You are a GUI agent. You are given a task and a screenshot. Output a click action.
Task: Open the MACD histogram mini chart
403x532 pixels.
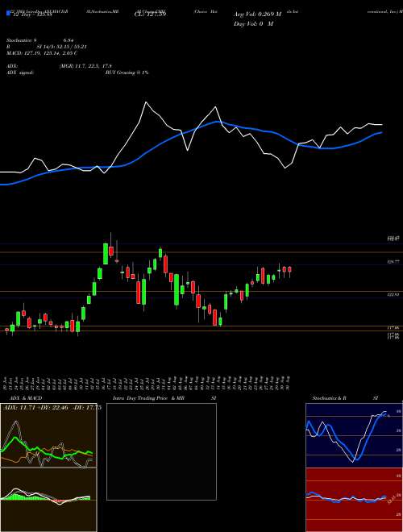click(x=48, y=500)
